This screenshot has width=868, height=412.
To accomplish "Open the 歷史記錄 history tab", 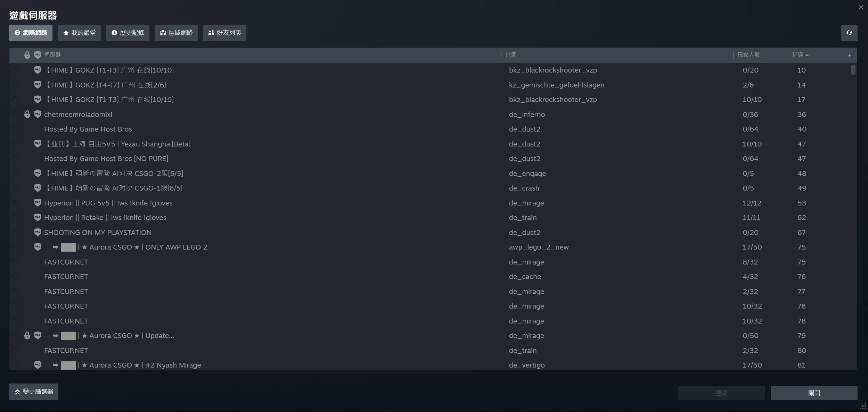I will (x=128, y=33).
